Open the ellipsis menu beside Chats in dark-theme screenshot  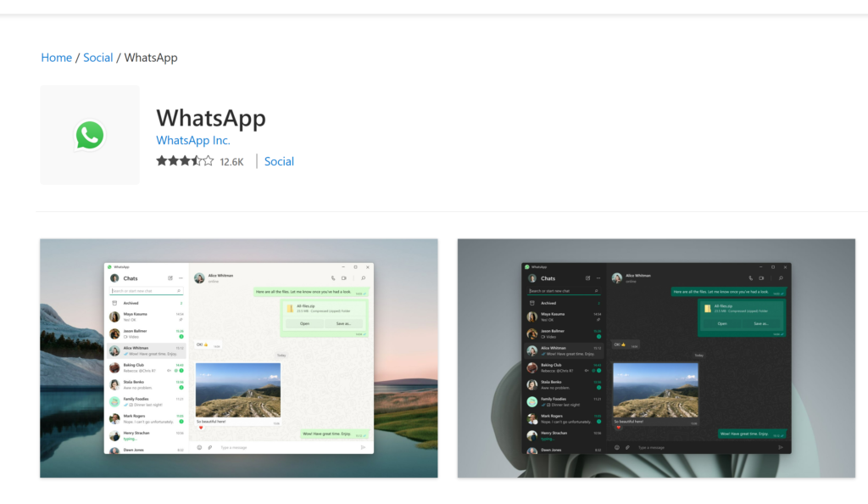click(x=598, y=278)
